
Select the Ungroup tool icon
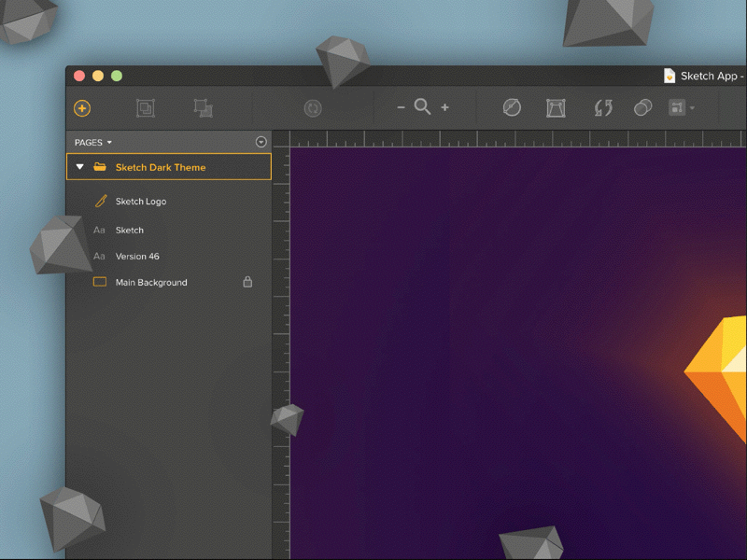coord(203,108)
